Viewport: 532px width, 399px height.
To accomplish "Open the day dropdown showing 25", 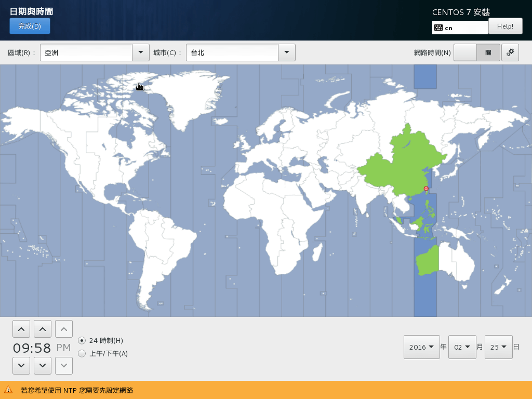I will click(498, 347).
